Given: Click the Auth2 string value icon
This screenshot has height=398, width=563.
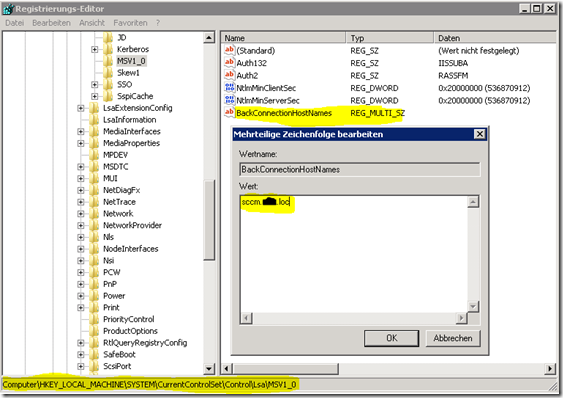Looking at the screenshot, I should point(229,75).
